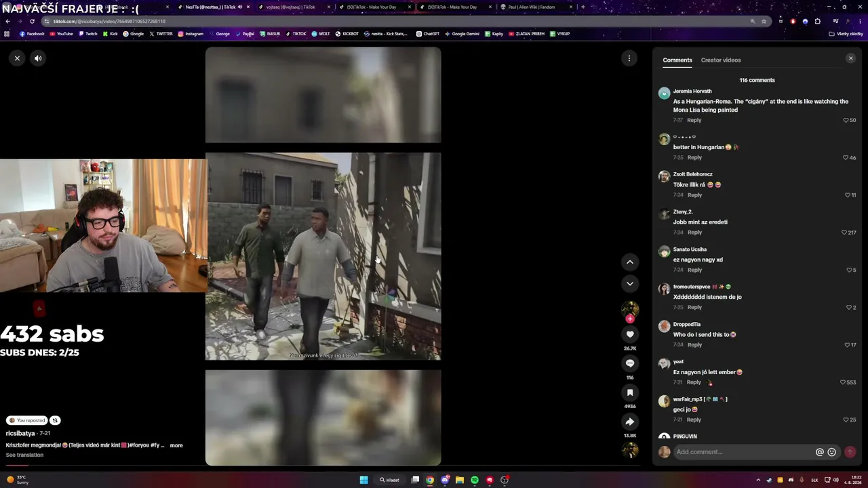Open the Twitch bookmark

pyautogui.click(x=87, y=34)
